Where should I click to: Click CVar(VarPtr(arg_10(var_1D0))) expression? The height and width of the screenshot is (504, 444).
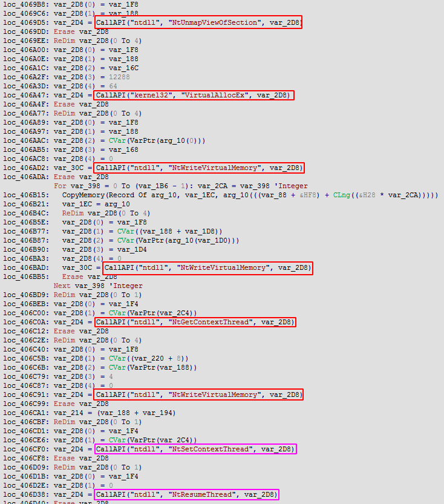point(178,240)
